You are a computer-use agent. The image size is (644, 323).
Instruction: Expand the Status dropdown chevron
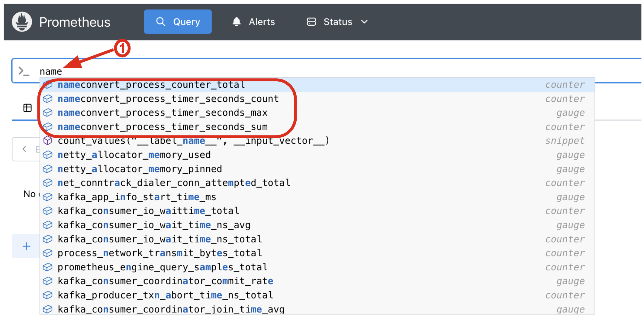365,22
